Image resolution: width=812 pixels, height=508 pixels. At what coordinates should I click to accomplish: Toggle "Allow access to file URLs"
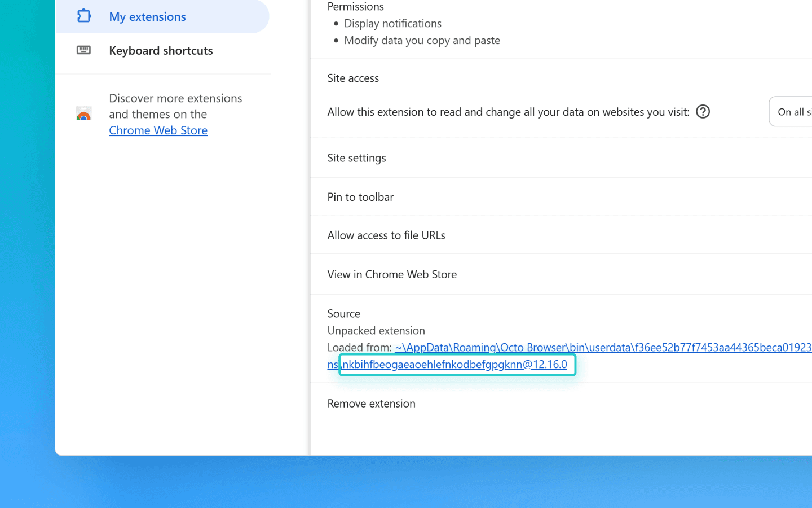coord(386,235)
